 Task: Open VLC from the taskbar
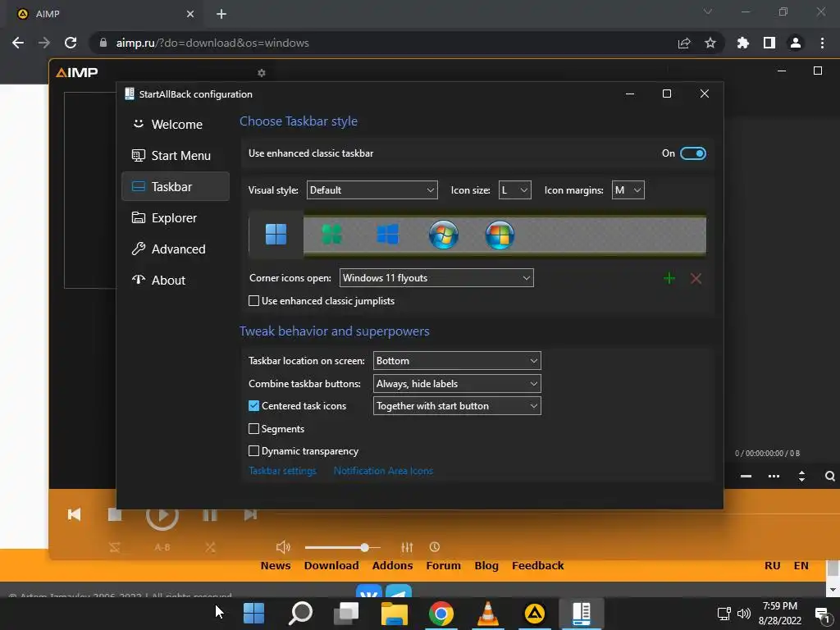point(487,614)
